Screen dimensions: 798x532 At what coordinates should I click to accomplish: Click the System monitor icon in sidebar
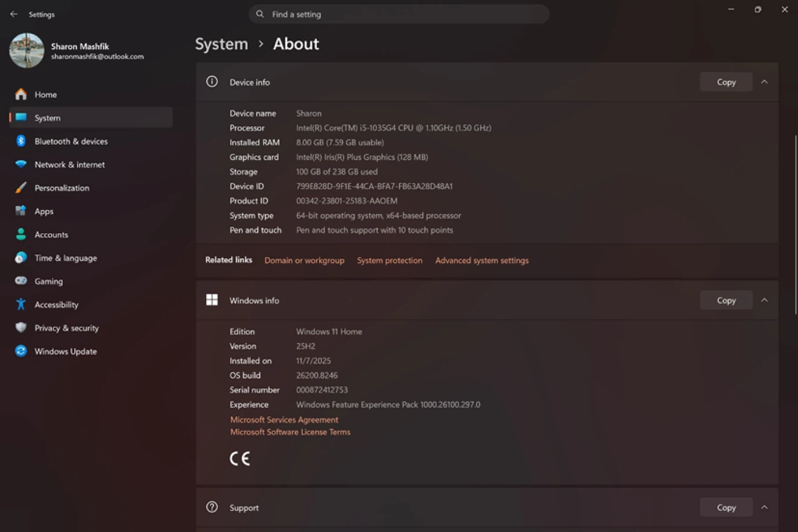click(x=21, y=117)
